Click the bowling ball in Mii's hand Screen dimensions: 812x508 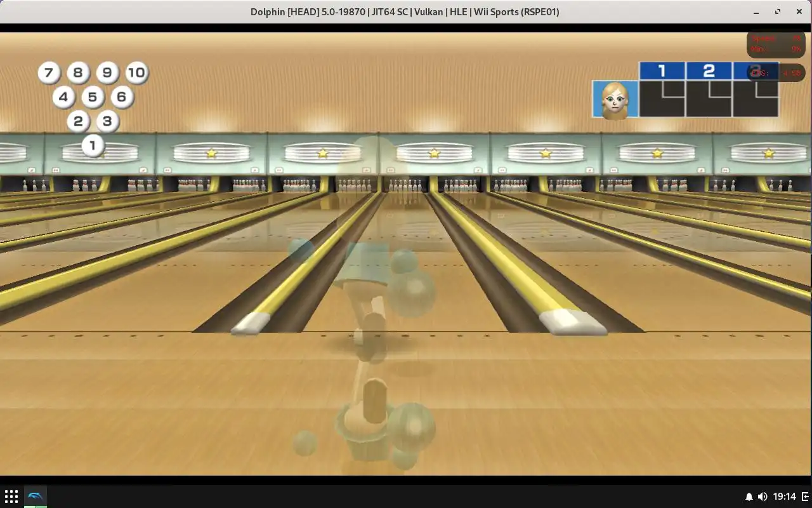point(412,292)
